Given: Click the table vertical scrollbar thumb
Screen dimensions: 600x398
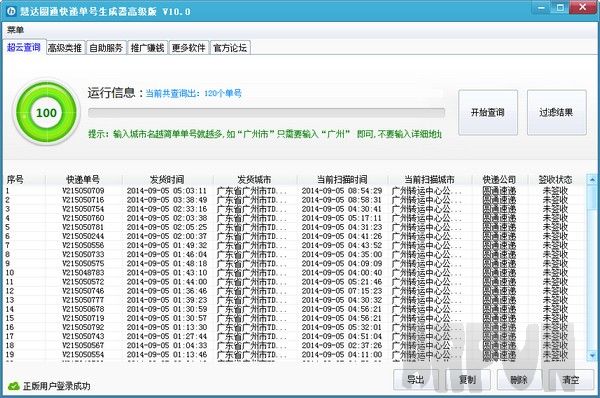Looking at the screenshot, I should tap(592, 197).
